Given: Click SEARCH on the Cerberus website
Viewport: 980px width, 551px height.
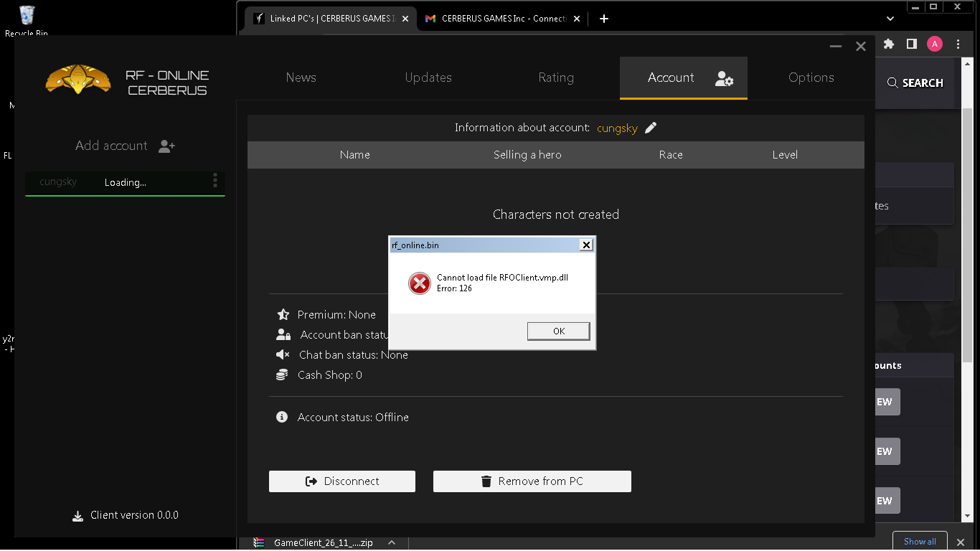Looking at the screenshot, I should pos(915,83).
